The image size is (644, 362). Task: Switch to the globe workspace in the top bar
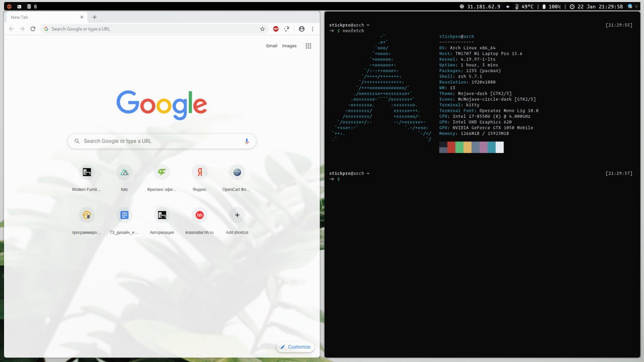click(x=9, y=7)
